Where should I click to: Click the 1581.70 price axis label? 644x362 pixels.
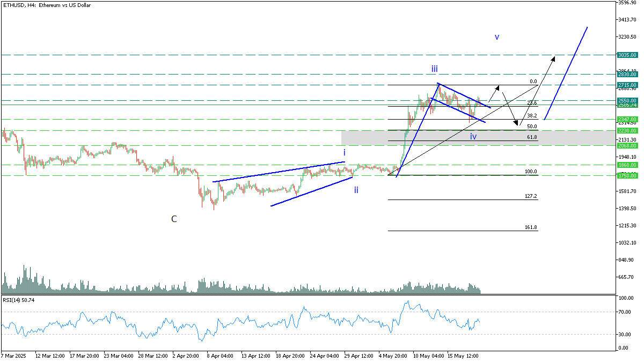pyautogui.click(x=627, y=191)
